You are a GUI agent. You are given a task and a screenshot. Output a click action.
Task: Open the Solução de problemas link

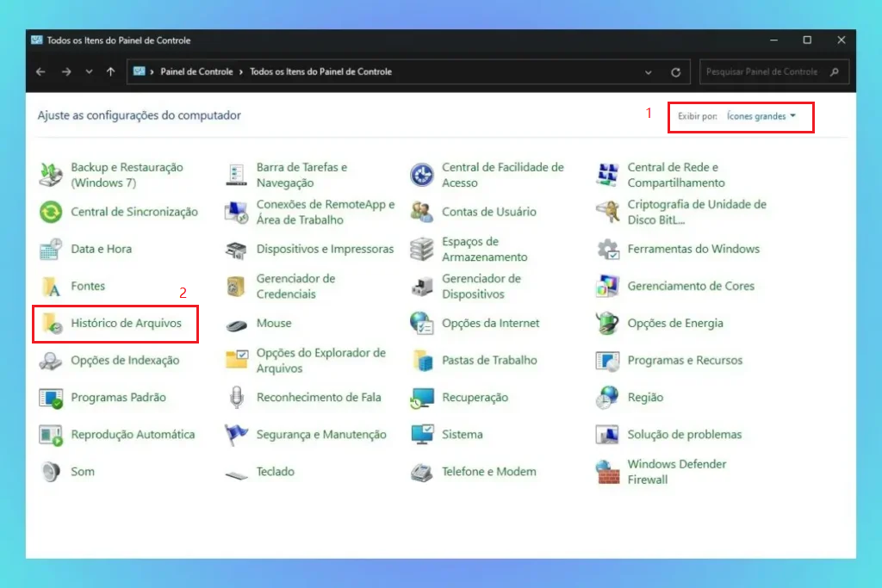click(685, 435)
